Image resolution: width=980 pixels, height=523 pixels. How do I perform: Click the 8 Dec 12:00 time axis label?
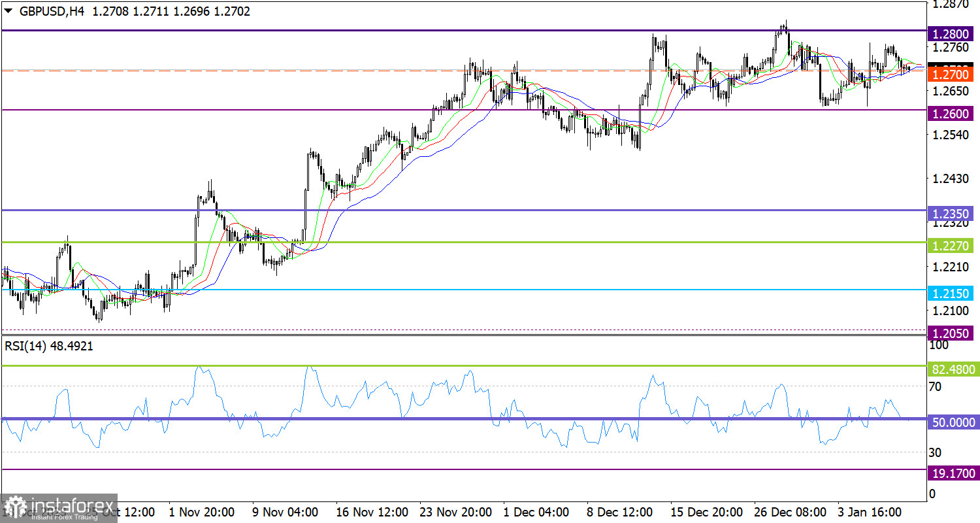coord(621,512)
